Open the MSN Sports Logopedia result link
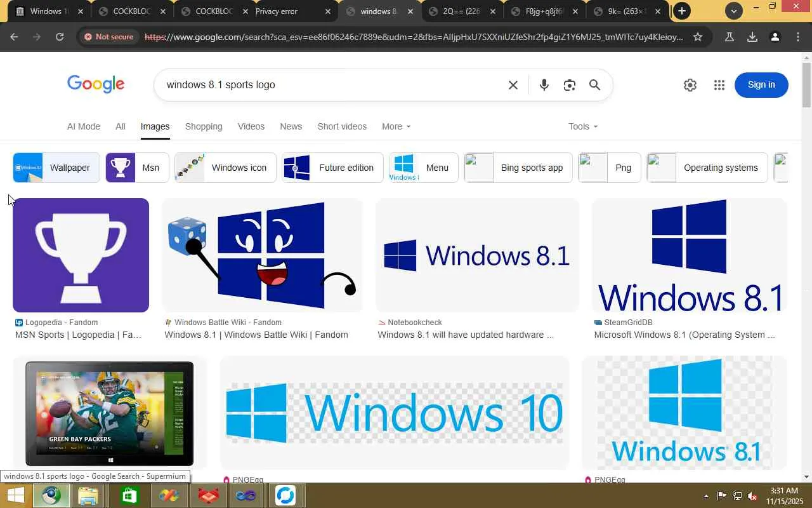The height and width of the screenshot is (508, 812). pos(79,335)
